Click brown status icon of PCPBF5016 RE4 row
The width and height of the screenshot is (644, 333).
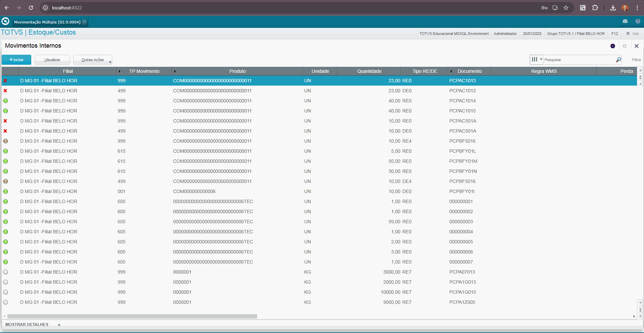coord(5,141)
